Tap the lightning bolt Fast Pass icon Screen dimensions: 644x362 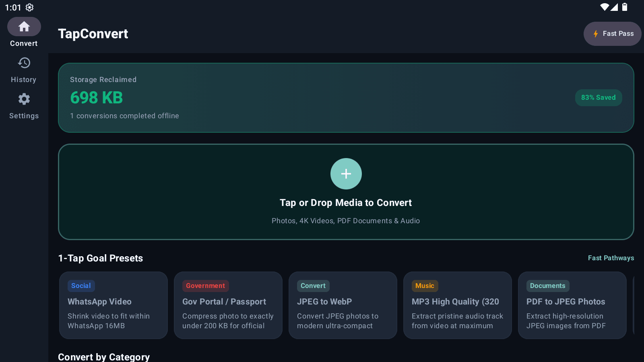(596, 34)
